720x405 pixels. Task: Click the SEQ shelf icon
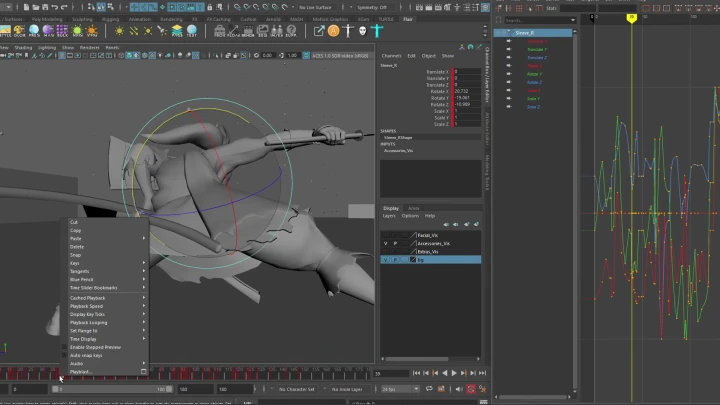pyautogui.click(x=263, y=31)
